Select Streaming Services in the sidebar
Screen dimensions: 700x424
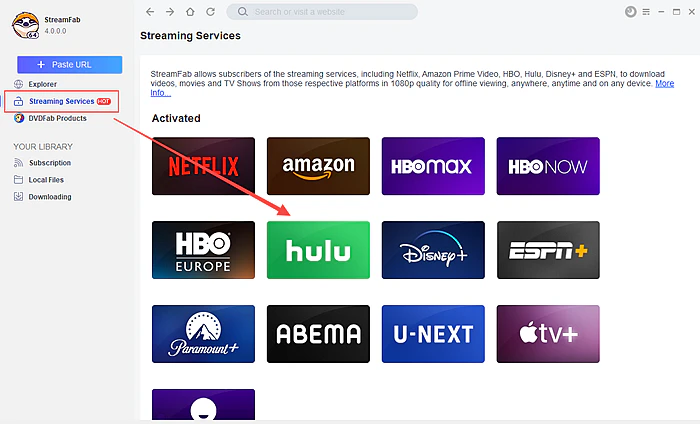[x=62, y=101]
